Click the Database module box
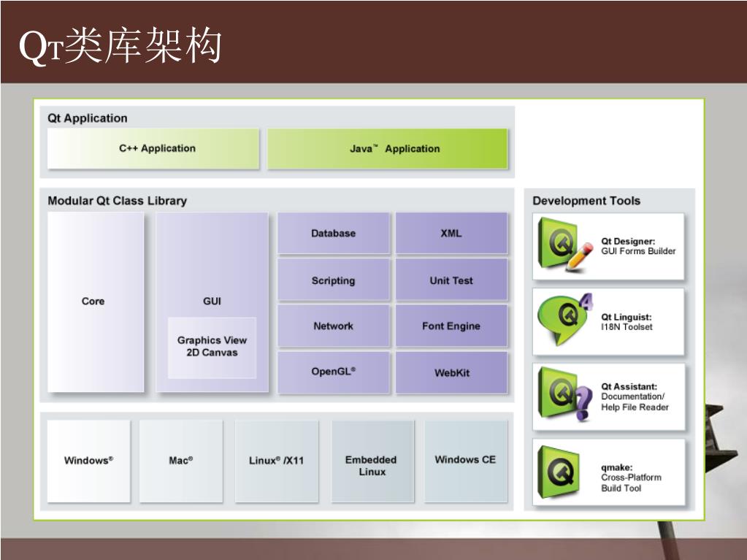747x560 pixels. click(334, 234)
